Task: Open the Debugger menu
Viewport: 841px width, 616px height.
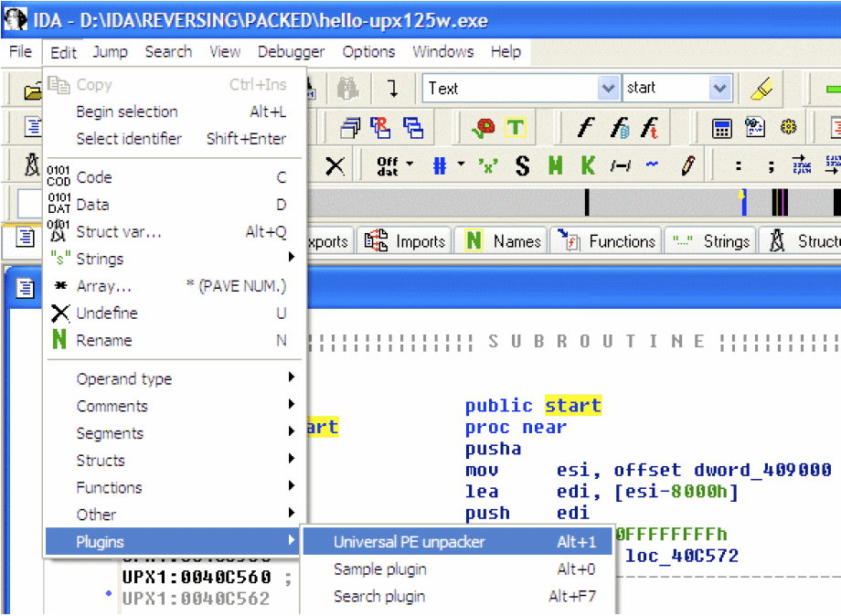Action: (x=291, y=51)
